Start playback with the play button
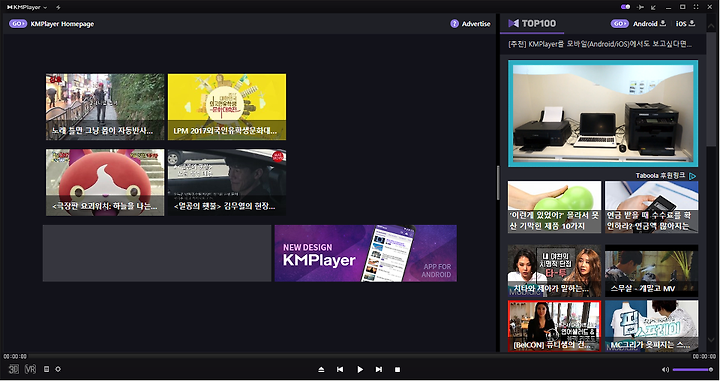The height and width of the screenshot is (381, 720). [360, 370]
